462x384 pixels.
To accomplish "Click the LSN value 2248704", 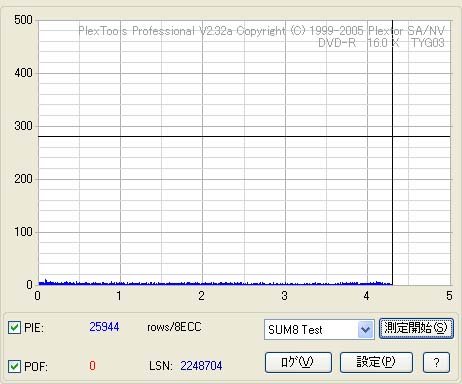I will click(x=201, y=366).
